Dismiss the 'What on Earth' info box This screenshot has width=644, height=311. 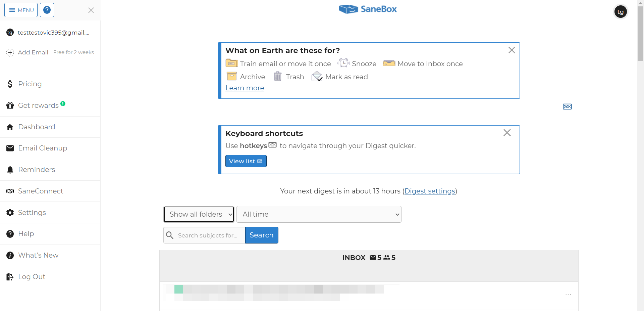point(512,50)
